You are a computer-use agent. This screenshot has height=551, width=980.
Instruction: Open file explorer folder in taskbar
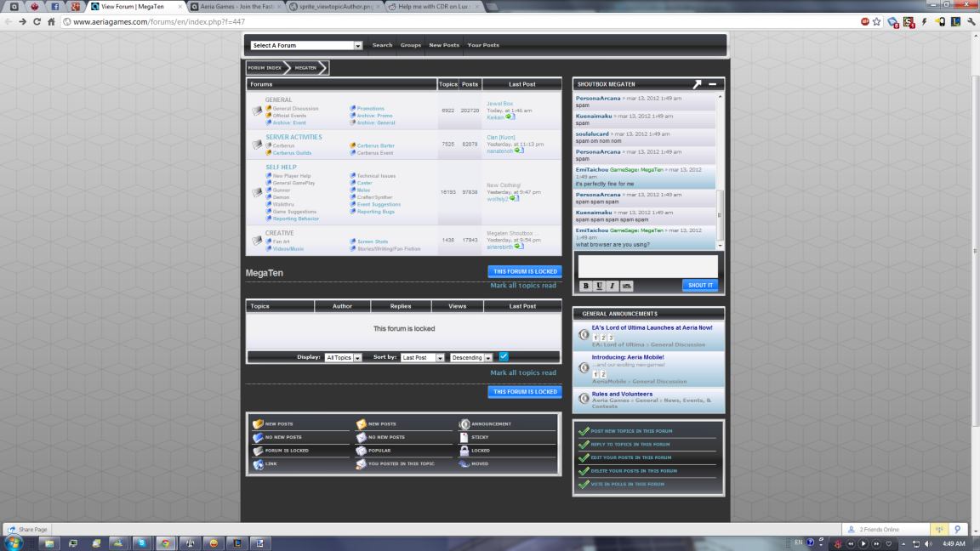(48, 542)
